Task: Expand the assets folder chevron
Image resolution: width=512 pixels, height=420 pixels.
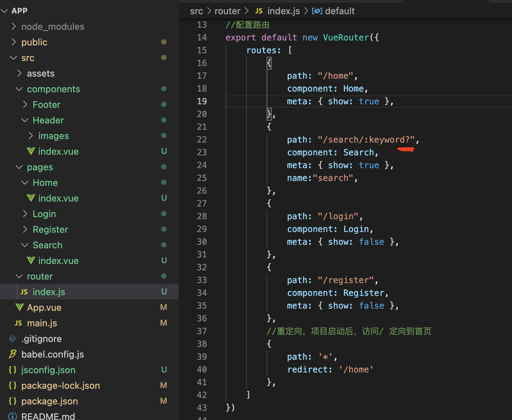Action: tap(19, 73)
